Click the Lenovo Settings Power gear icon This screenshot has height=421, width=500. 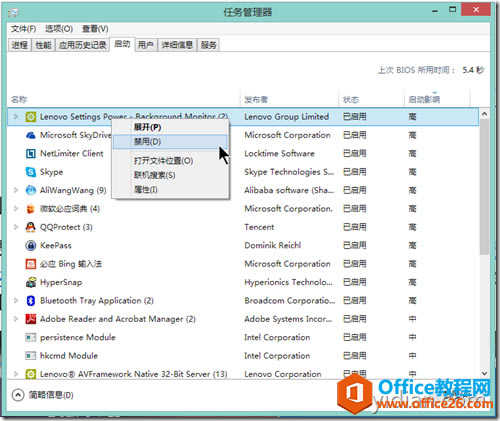pyautogui.click(x=31, y=117)
